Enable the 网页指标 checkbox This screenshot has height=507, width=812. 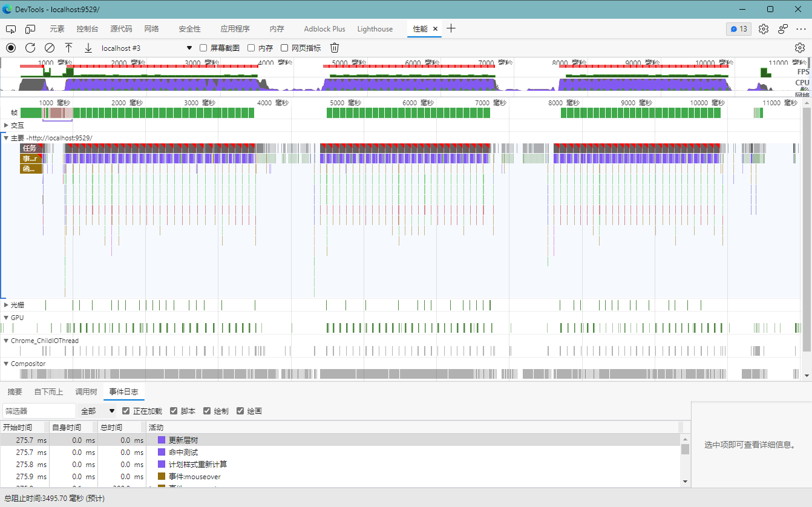coord(284,48)
